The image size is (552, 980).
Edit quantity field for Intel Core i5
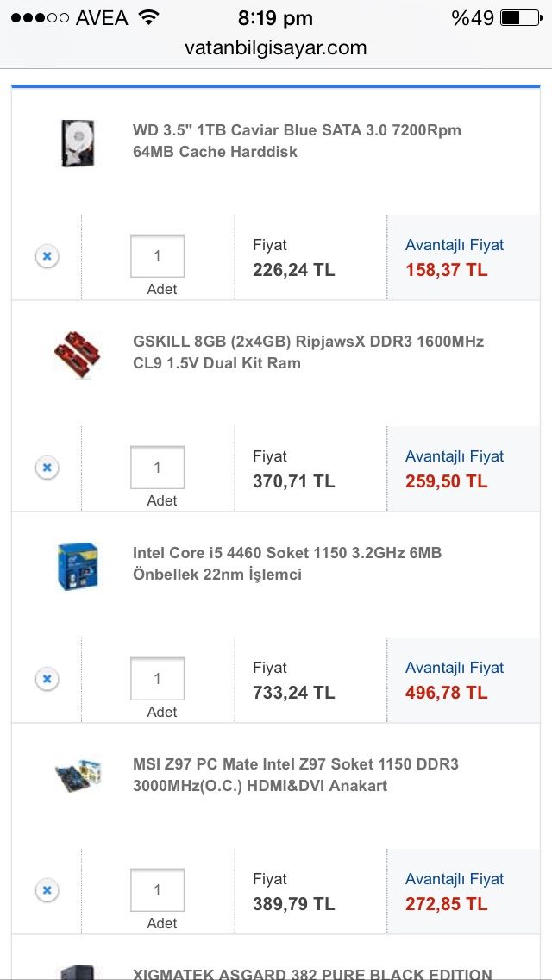coord(157,679)
